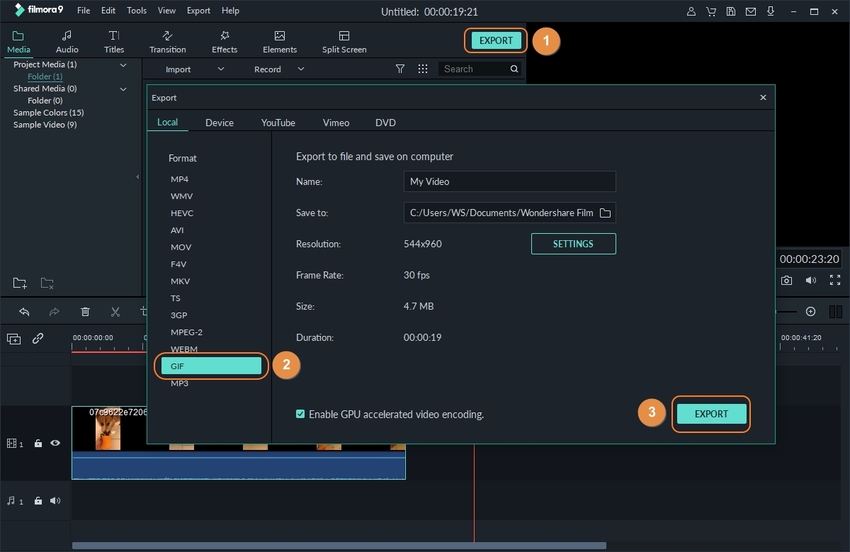Click the media Search field
This screenshot has width=850, height=552.
click(474, 69)
